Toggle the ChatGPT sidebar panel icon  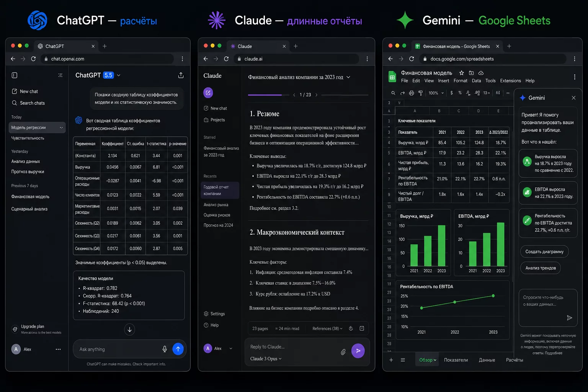pos(15,75)
